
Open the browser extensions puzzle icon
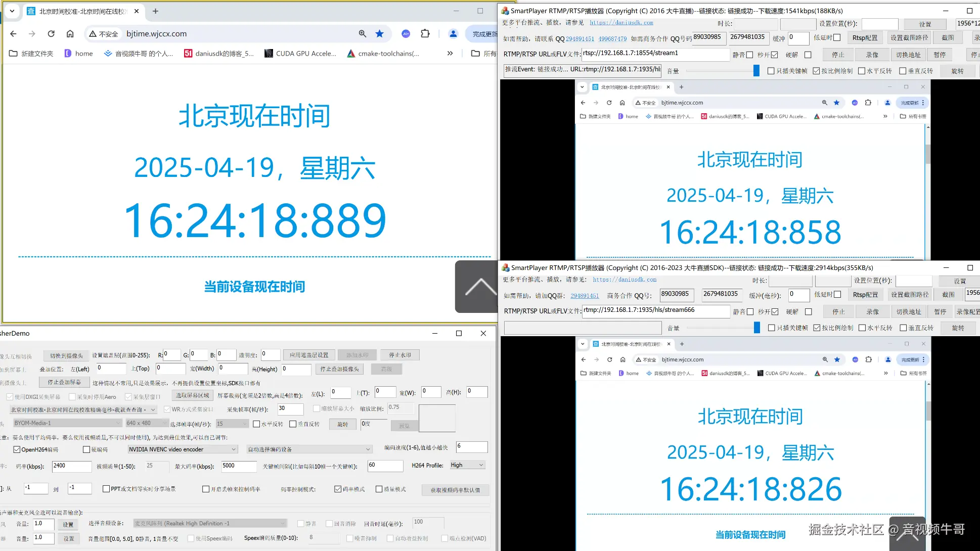(425, 34)
